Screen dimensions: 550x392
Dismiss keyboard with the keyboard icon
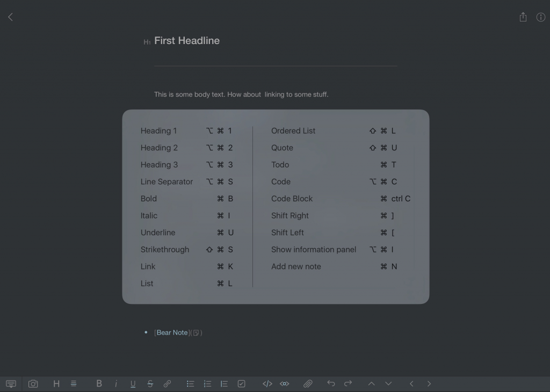tap(11, 383)
